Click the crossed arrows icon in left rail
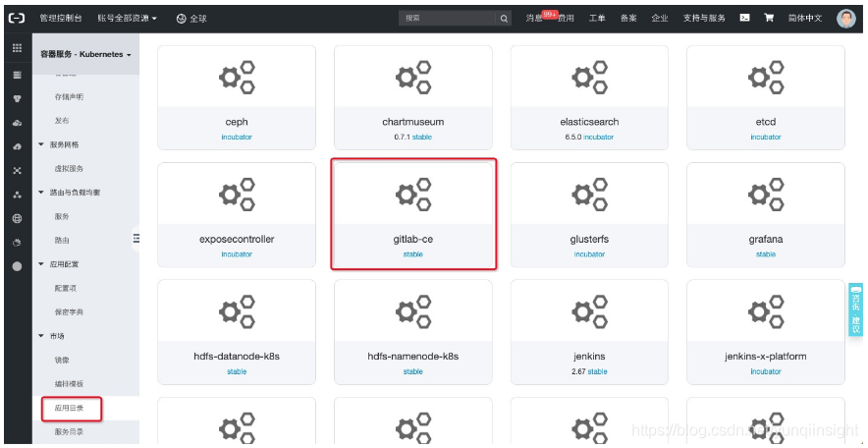This screenshot has height=448, width=868. [17, 171]
